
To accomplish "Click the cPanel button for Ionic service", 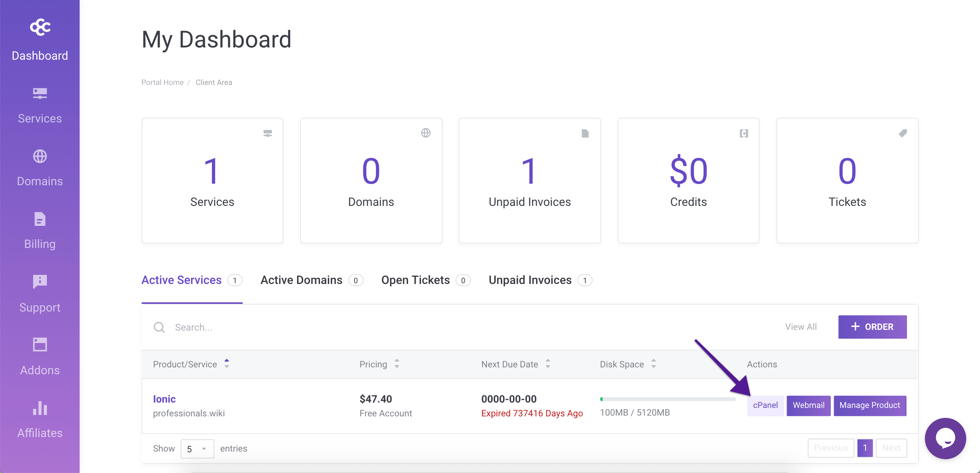I will pyautogui.click(x=765, y=406).
